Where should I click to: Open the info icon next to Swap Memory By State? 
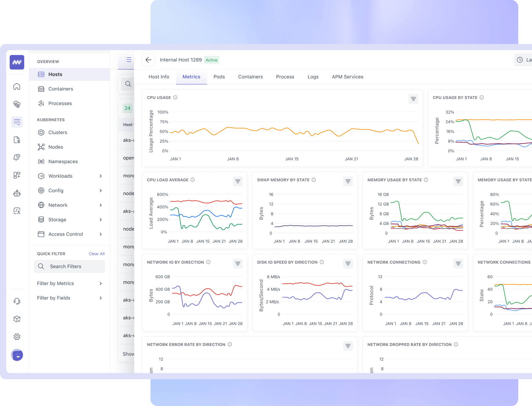(314, 180)
